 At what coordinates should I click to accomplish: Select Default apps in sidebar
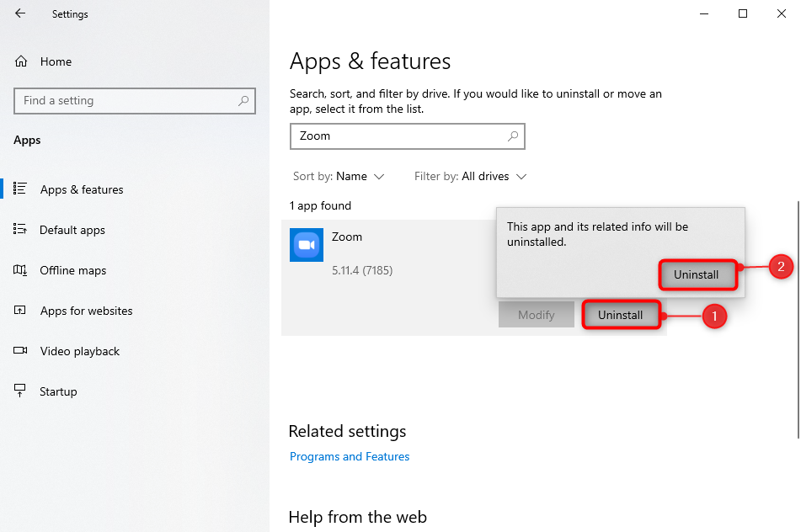72,230
